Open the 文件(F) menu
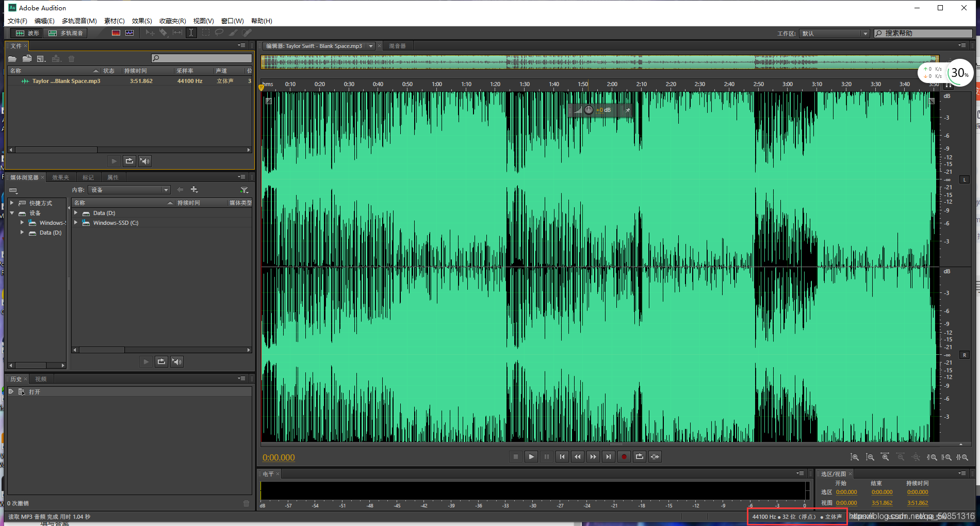Viewport: 980px width, 526px height. 18,21
